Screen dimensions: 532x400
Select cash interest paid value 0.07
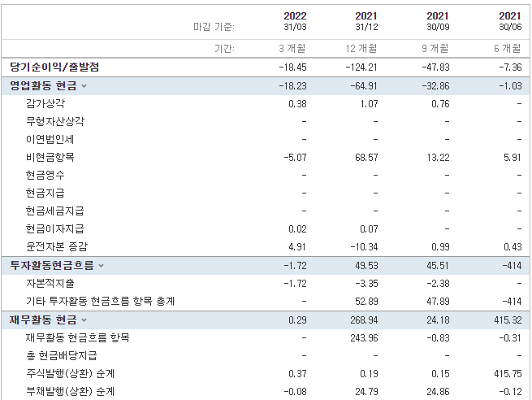(369, 229)
